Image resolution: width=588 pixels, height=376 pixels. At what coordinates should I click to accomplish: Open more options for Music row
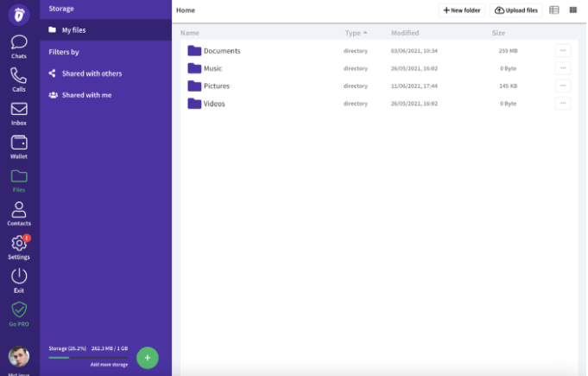(563, 68)
